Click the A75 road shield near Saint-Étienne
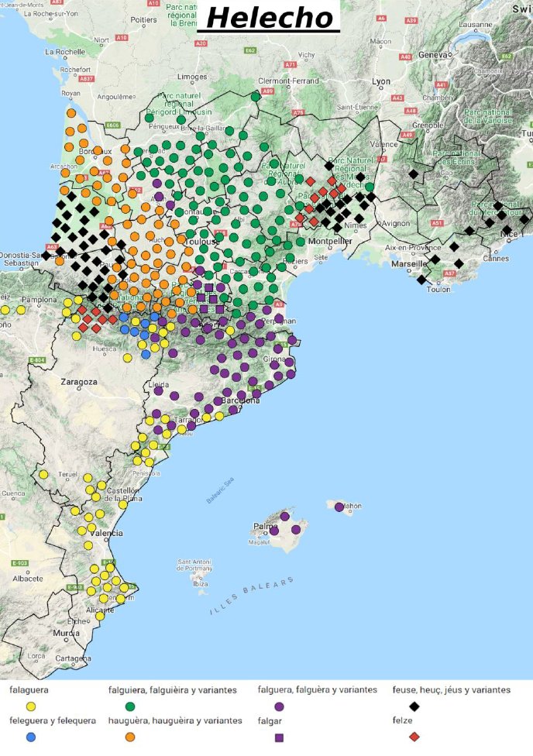The width and height of the screenshot is (533, 756). click(298, 113)
